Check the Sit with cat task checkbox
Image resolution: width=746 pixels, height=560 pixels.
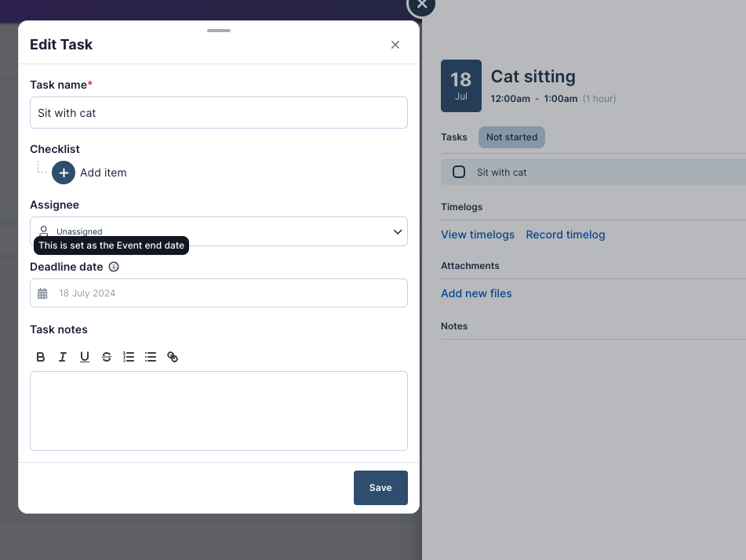460,172
